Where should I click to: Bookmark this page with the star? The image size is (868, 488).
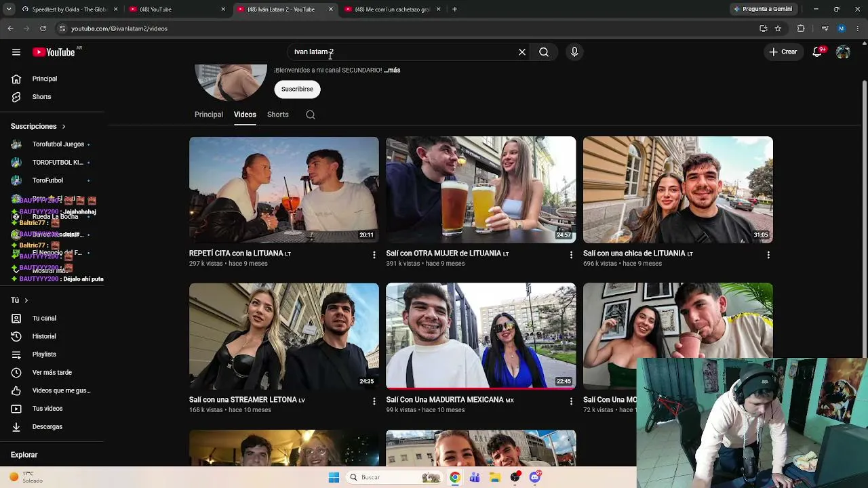click(778, 28)
